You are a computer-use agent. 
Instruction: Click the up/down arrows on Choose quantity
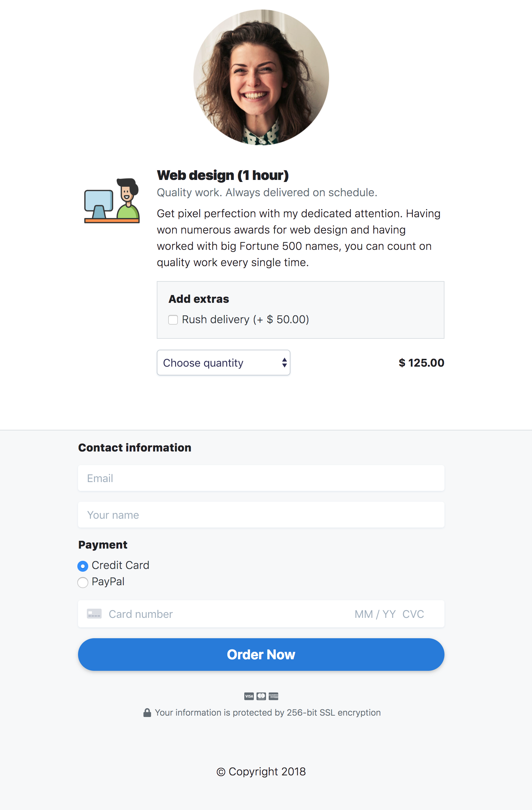284,363
